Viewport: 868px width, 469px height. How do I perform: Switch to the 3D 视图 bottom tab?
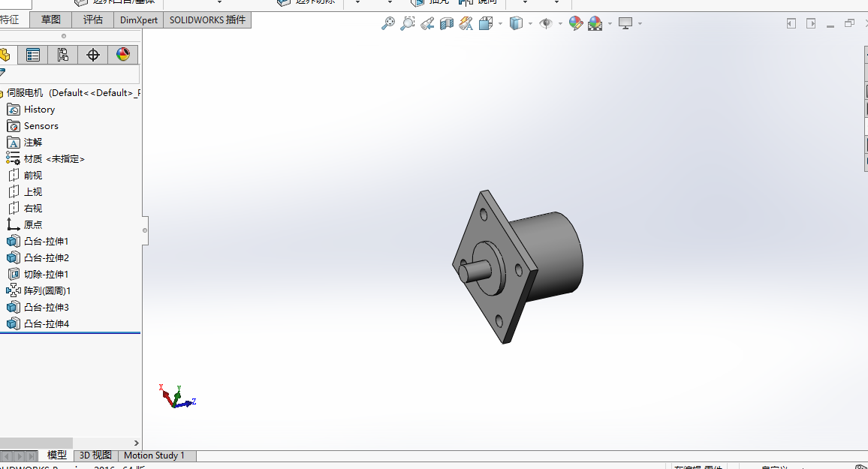pyautogui.click(x=96, y=455)
